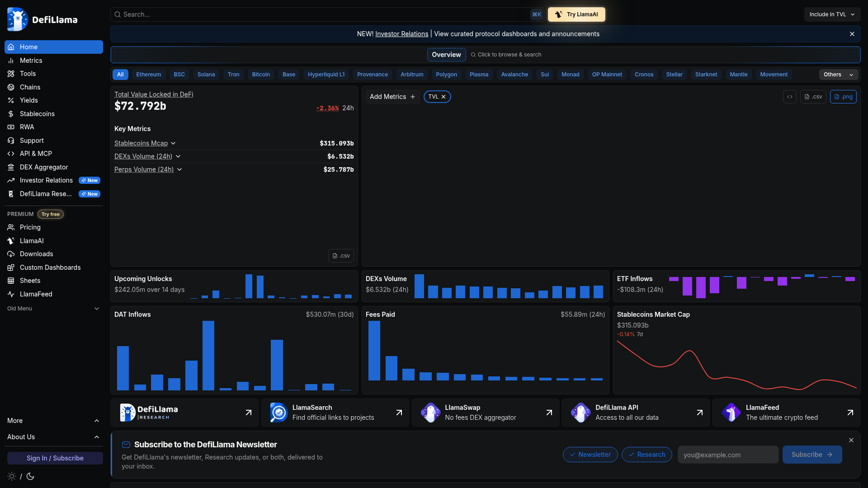
Task: Open the Chains globe icon
Action: coord(11,87)
